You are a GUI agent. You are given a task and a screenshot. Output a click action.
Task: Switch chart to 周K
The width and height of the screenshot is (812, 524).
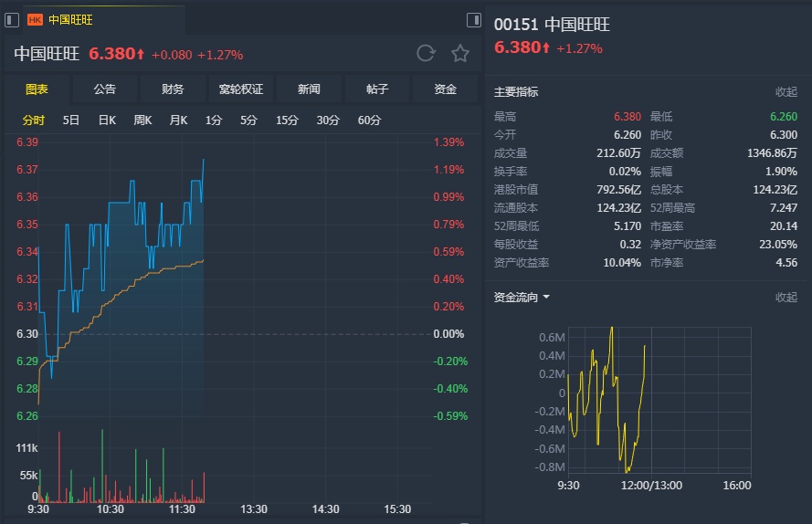coord(142,121)
